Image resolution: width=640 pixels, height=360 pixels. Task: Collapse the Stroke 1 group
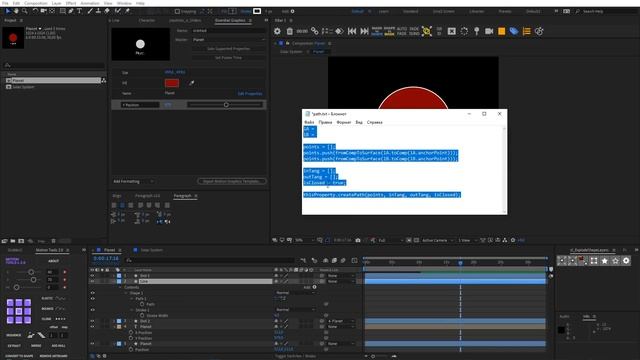[x=131, y=310]
